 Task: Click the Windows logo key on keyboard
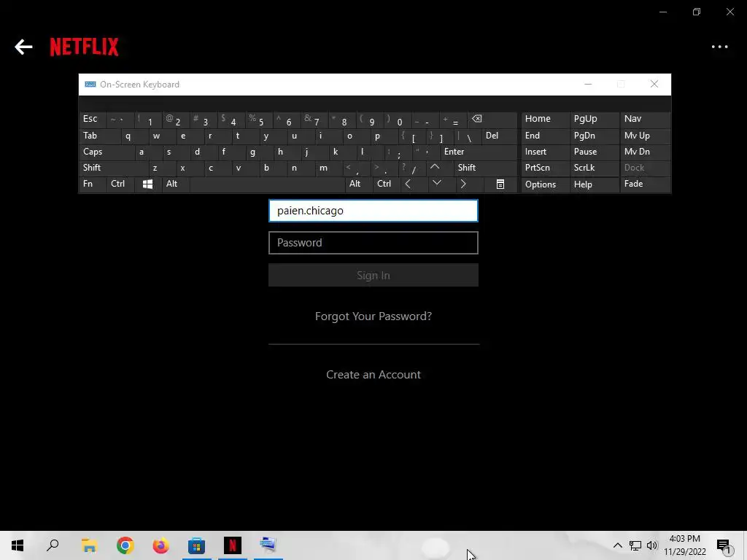147,184
